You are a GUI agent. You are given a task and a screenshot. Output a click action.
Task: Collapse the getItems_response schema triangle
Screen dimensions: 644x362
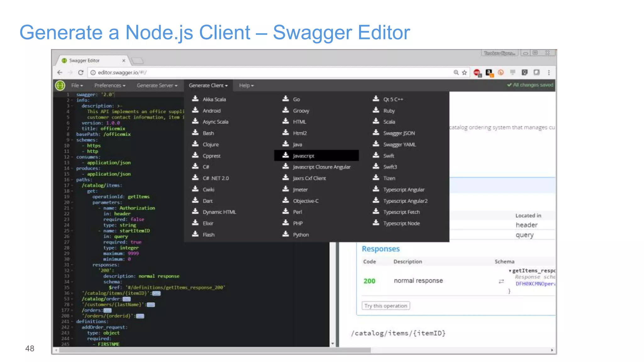coord(510,271)
